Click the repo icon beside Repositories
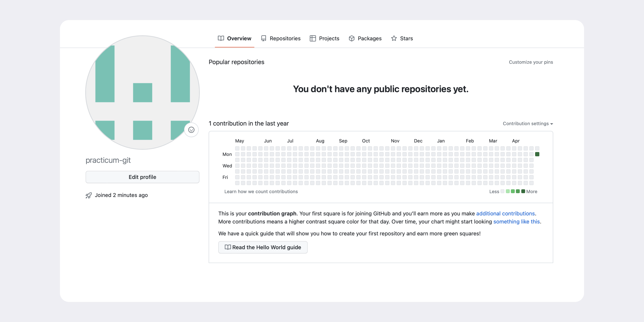 pyautogui.click(x=263, y=38)
